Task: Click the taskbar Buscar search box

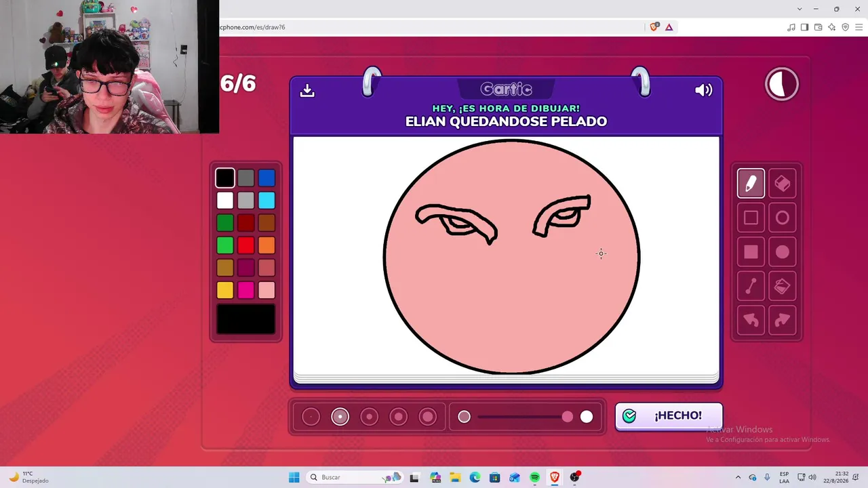Action: [x=354, y=477]
